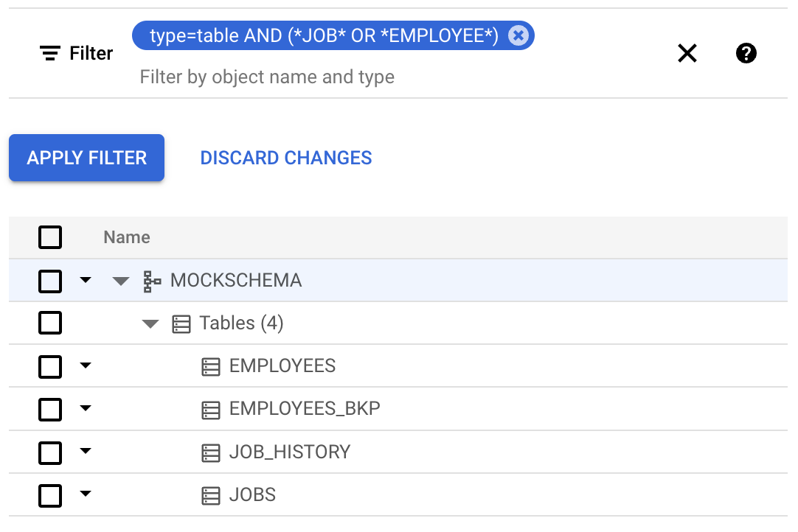The width and height of the screenshot is (798, 532).
Task: Collapse the MOCKSCHEMA tree node
Action: coord(120,280)
